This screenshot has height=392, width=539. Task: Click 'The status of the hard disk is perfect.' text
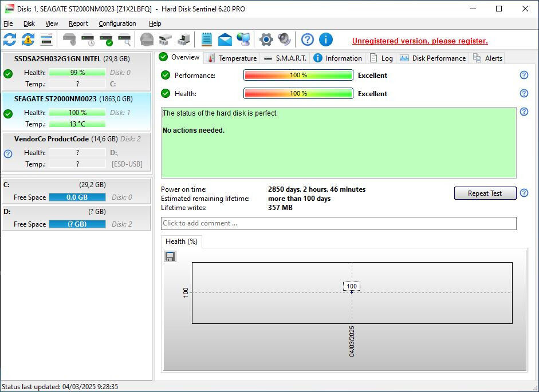tap(220, 113)
